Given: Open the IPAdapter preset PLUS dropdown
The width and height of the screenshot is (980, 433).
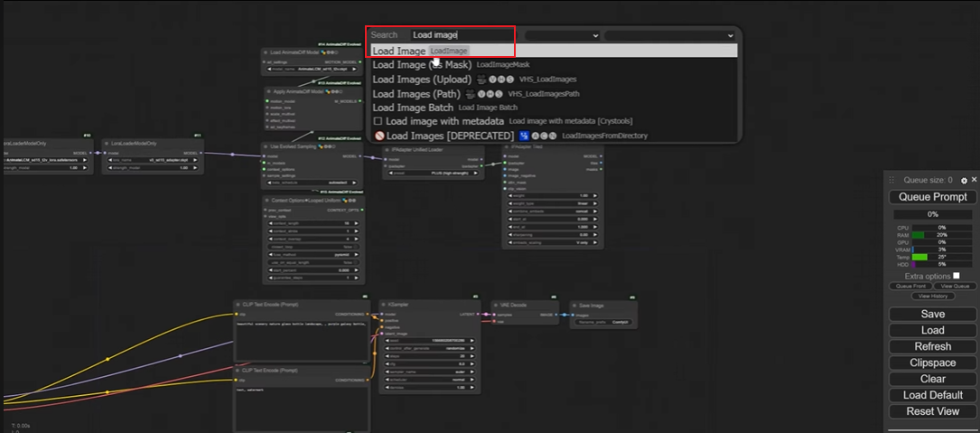Looking at the screenshot, I should click(434, 173).
